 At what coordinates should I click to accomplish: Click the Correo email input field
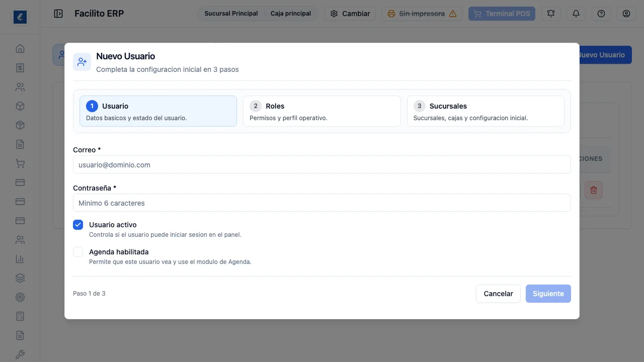(x=322, y=165)
